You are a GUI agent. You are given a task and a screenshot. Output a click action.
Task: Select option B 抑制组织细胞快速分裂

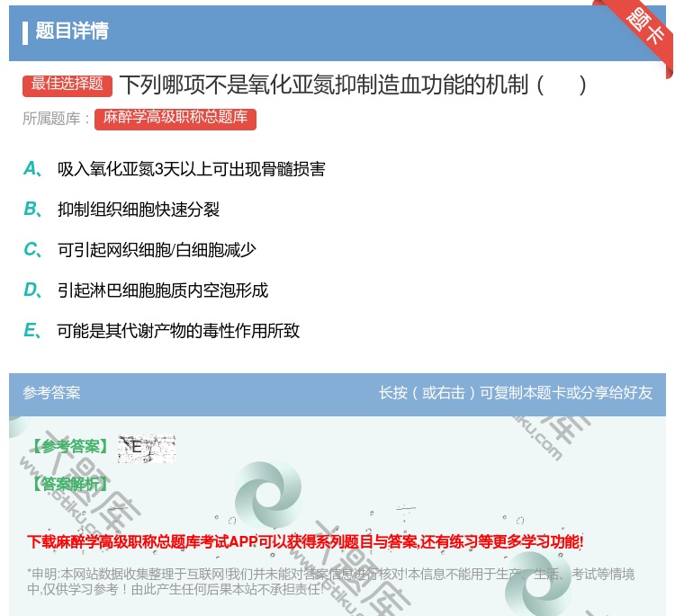point(121,210)
